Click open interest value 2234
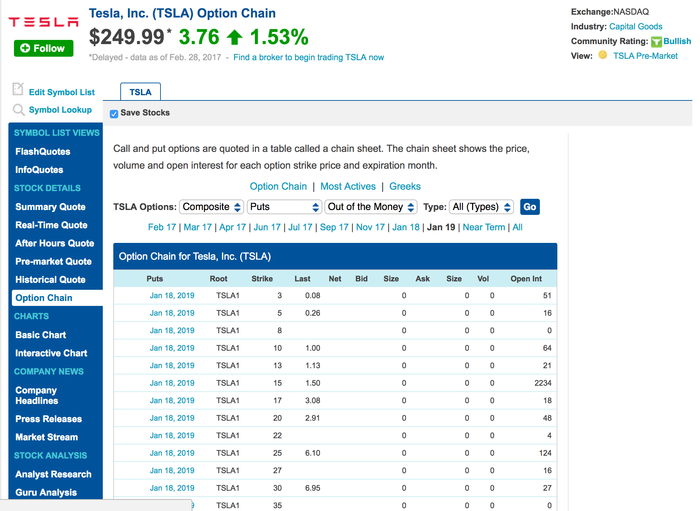 pyautogui.click(x=543, y=383)
